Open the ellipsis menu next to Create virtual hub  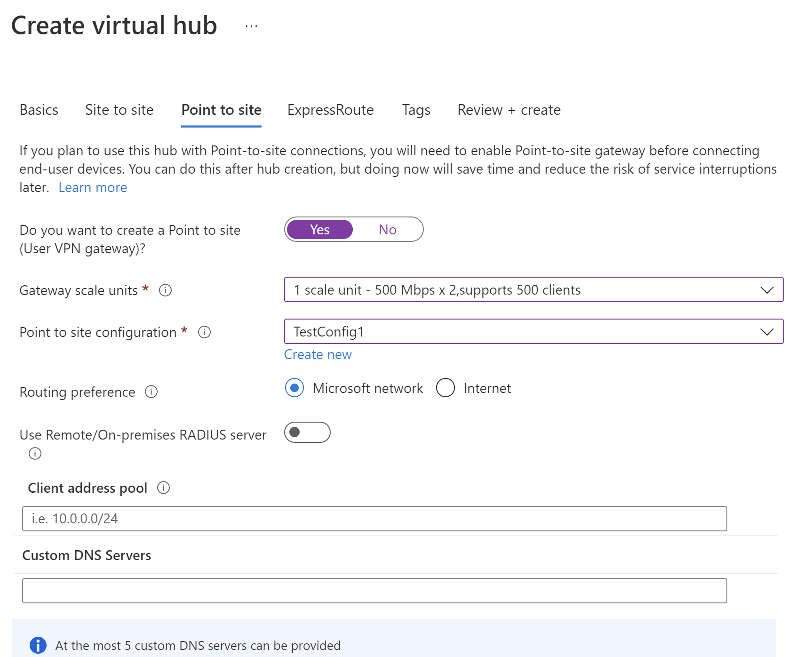(x=251, y=26)
